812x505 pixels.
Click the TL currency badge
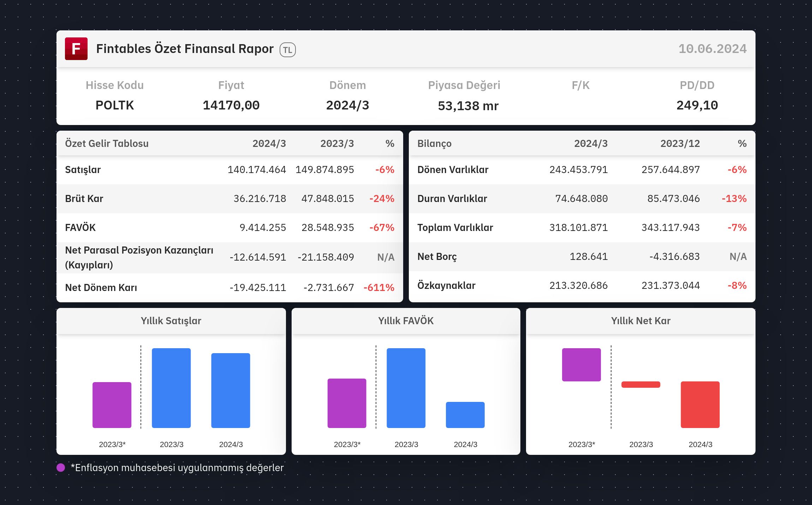pyautogui.click(x=288, y=50)
